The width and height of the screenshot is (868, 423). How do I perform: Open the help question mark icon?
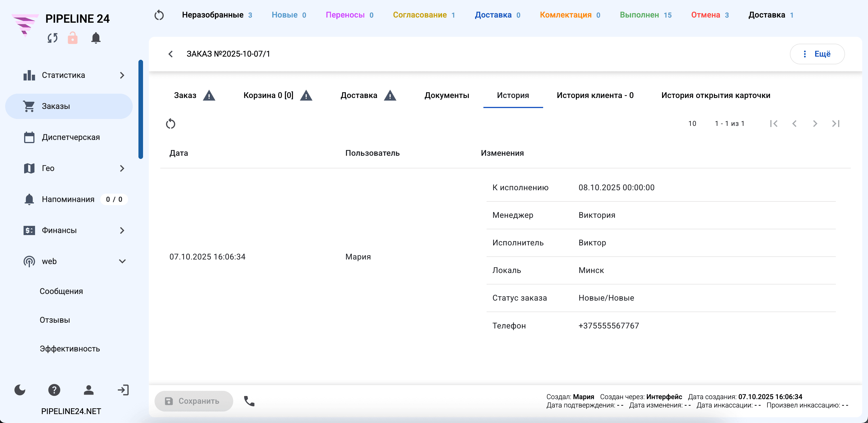coord(54,390)
